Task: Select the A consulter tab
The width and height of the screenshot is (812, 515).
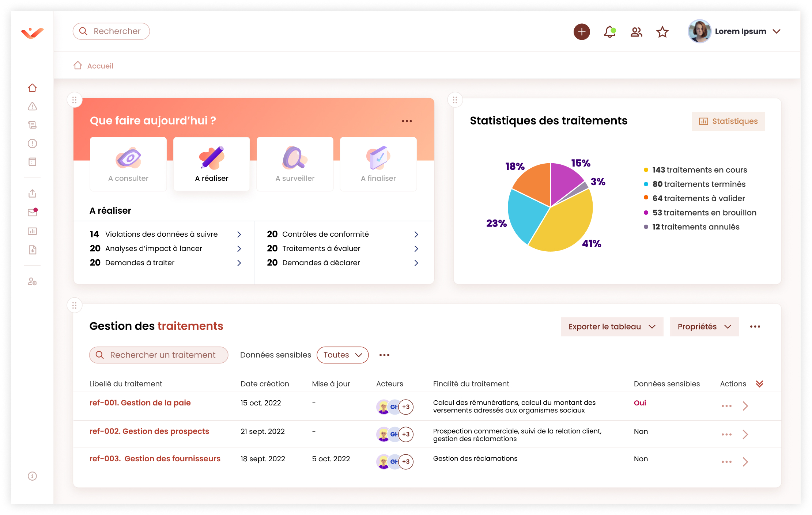Action: (128, 164)
